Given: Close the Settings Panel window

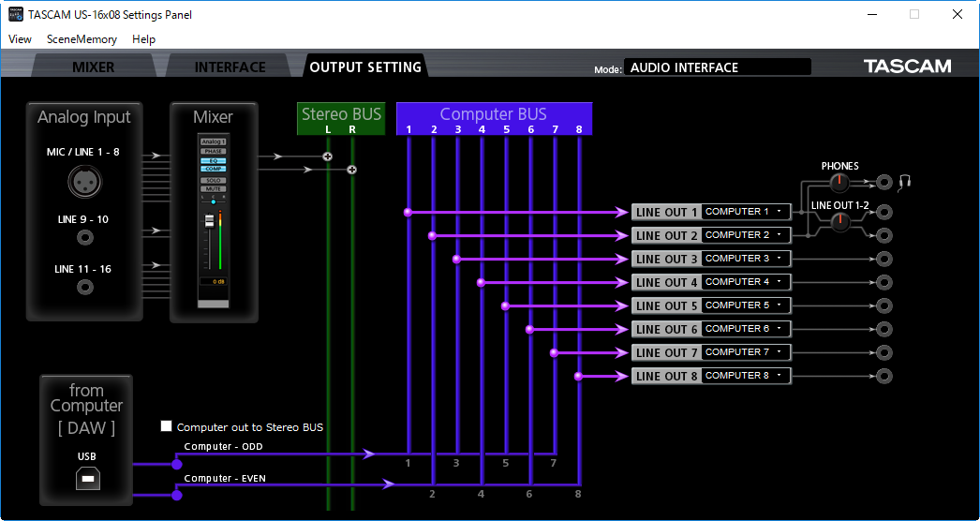Looking at the screenshot, I should click(957, 14).
